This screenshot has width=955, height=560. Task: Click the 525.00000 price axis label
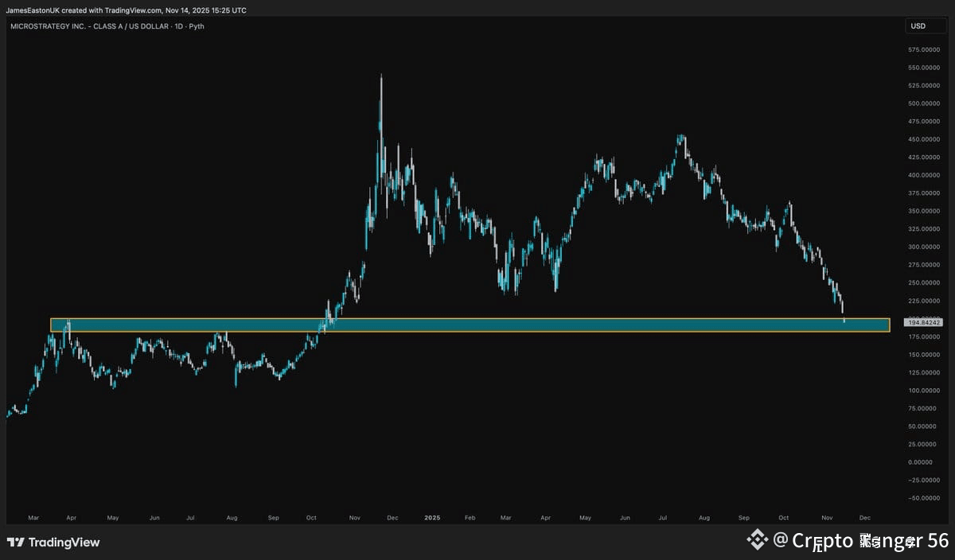925,85
